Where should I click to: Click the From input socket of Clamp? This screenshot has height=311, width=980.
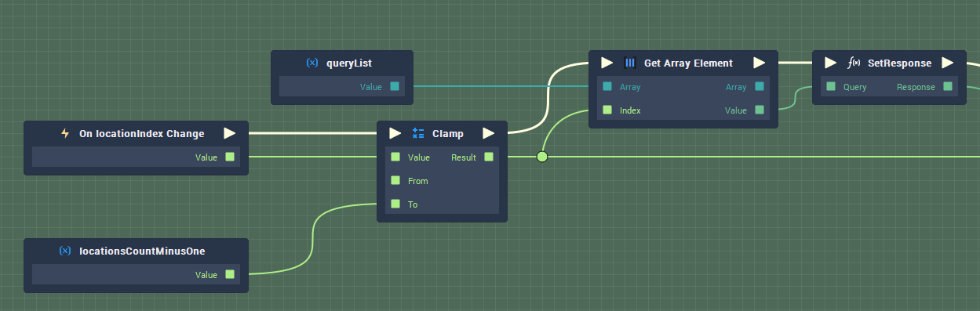pos(396,181)
